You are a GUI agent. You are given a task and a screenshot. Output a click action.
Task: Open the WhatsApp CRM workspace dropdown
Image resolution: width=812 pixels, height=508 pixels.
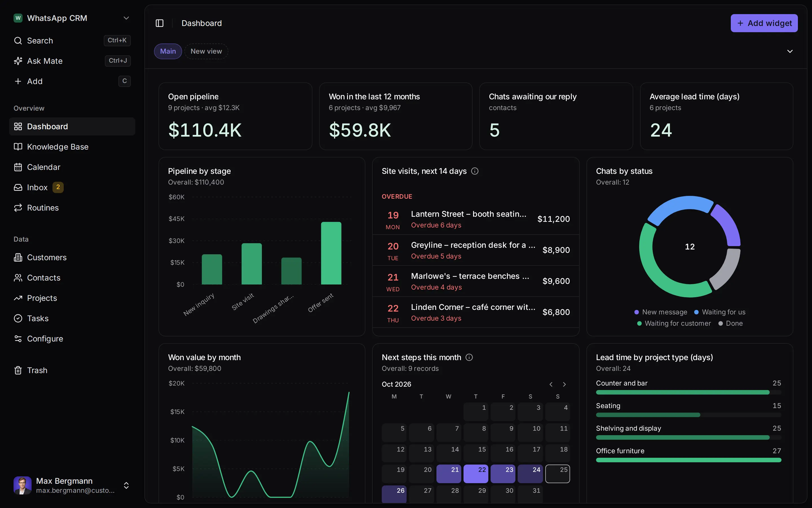tap(72, 18)
